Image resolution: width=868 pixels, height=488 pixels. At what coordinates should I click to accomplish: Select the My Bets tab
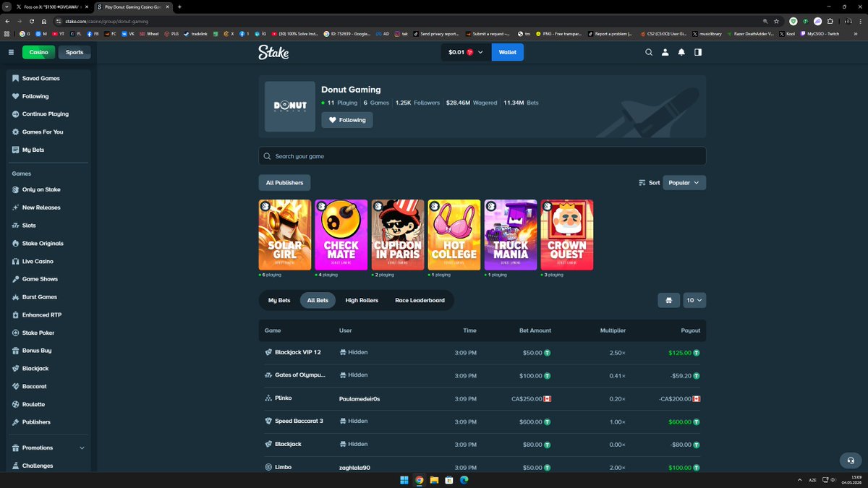pyautogui.click(x=279, y=300)
